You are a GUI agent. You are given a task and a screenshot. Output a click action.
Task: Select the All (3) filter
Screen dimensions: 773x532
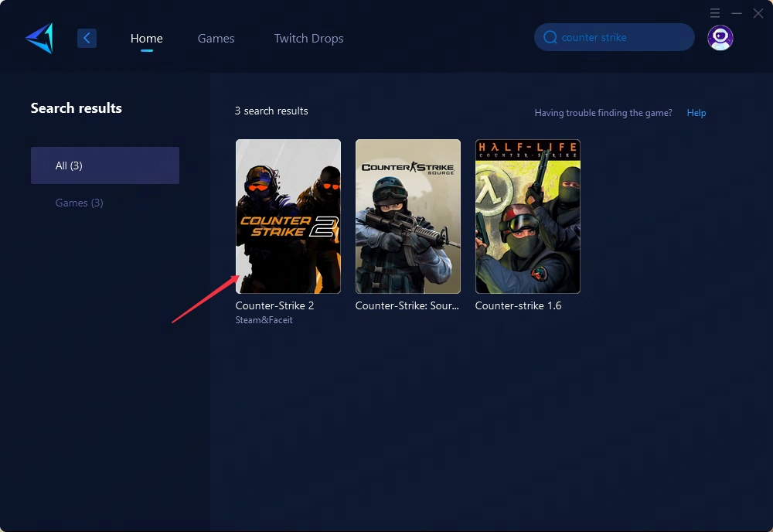[x=105, y=165]
